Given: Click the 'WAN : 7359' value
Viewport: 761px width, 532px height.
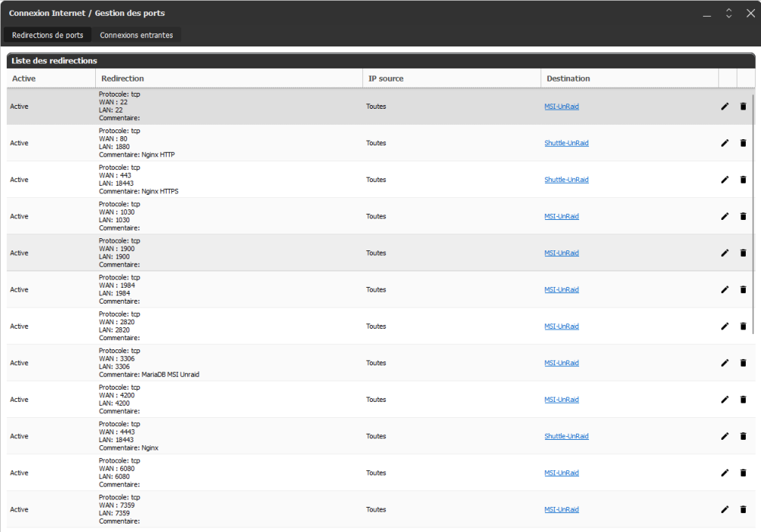Looking at the screenshot, I should (x=117, y=505).
